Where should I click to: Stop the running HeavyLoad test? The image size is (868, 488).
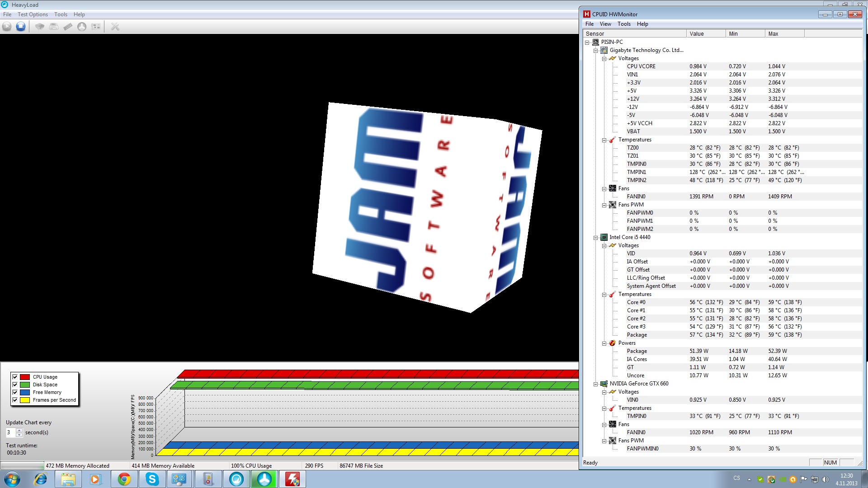click(21, 27)
